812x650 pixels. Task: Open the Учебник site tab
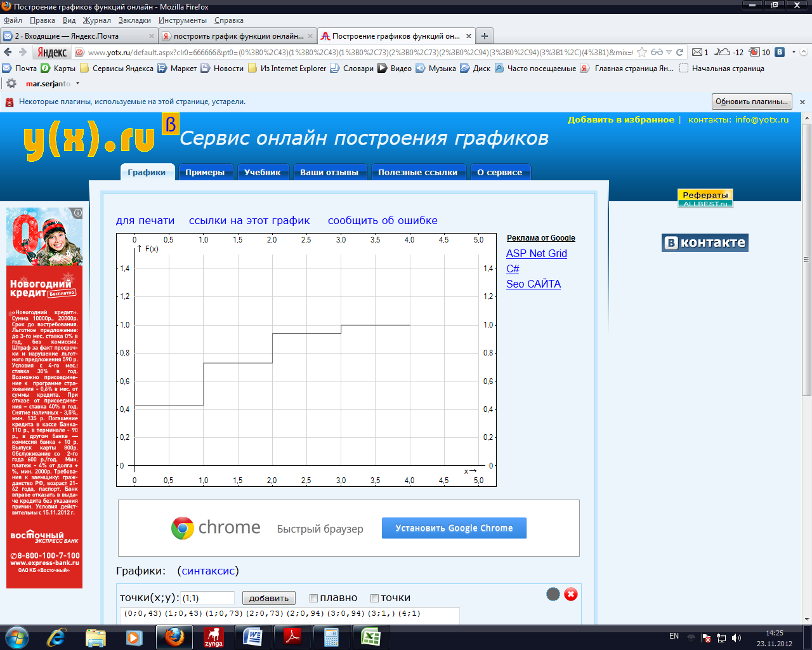[x=263, y=172]
